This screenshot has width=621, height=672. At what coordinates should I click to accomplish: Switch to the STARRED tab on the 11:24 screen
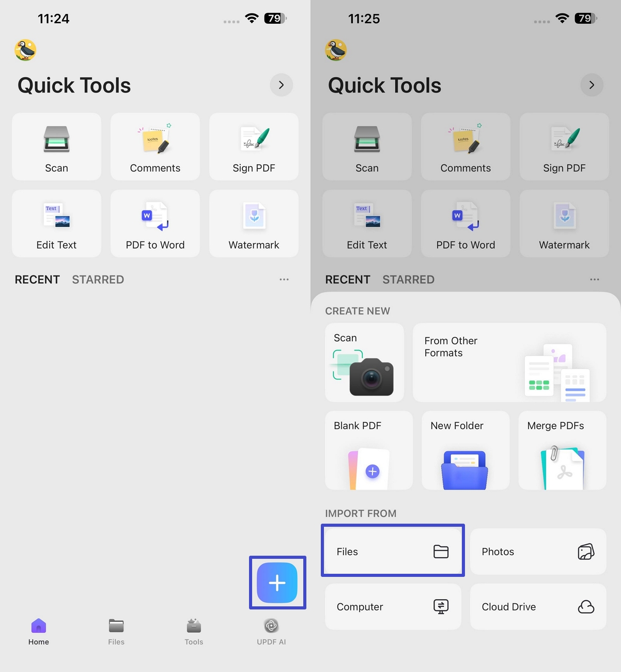click(98, 280)
